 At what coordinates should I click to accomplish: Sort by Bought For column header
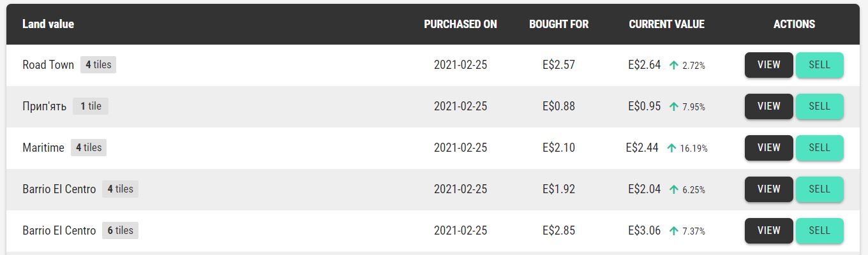[558, 24]
